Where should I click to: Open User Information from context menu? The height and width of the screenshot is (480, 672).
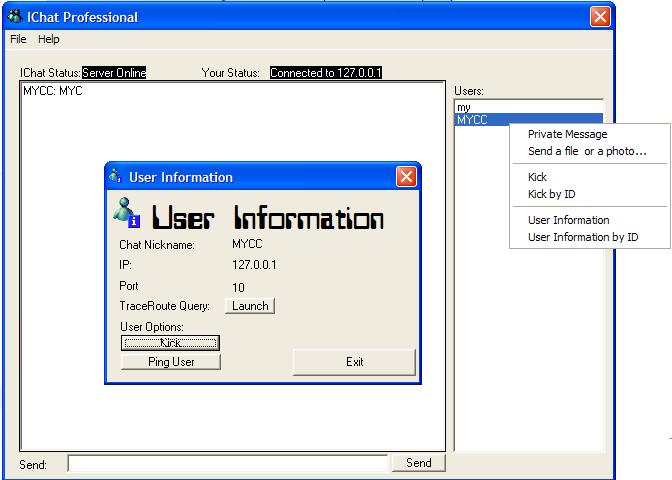pyautogui.click(x=568, y=220)
